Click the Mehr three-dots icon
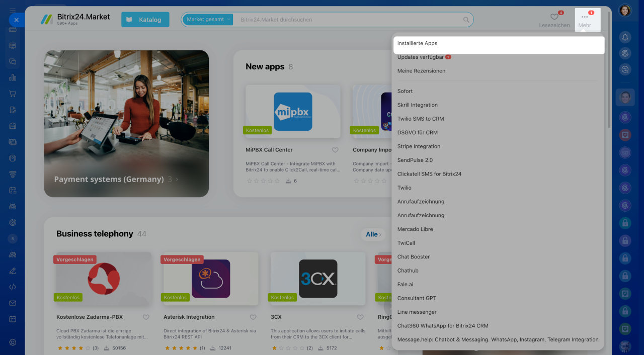Image resolution: width=644 pixels, height=355 pixels. tap(585, 17)
